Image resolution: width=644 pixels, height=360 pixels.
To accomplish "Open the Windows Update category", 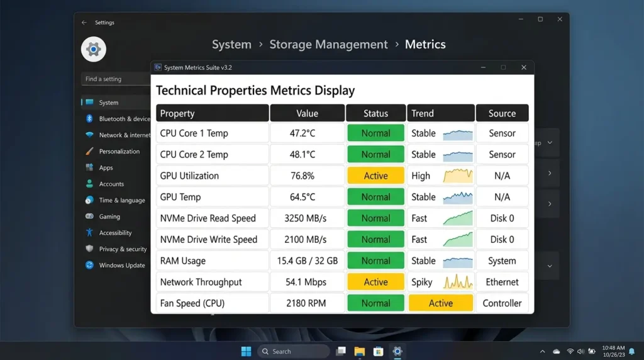I will 116,265.
